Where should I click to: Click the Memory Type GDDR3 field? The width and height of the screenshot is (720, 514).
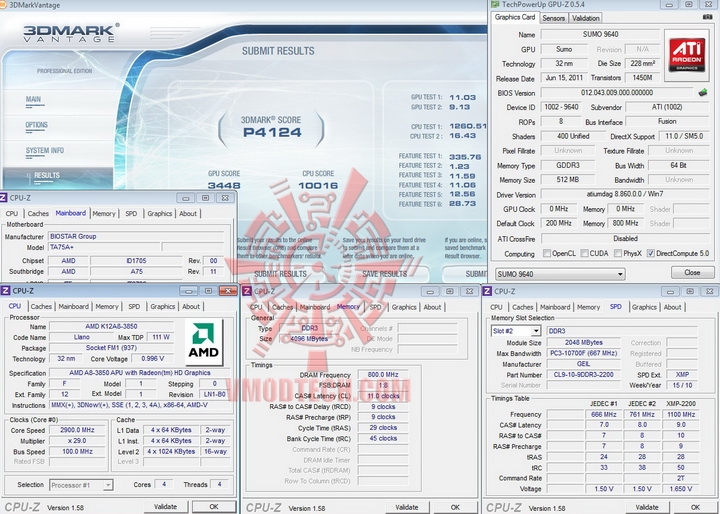[x=568, y=165]
